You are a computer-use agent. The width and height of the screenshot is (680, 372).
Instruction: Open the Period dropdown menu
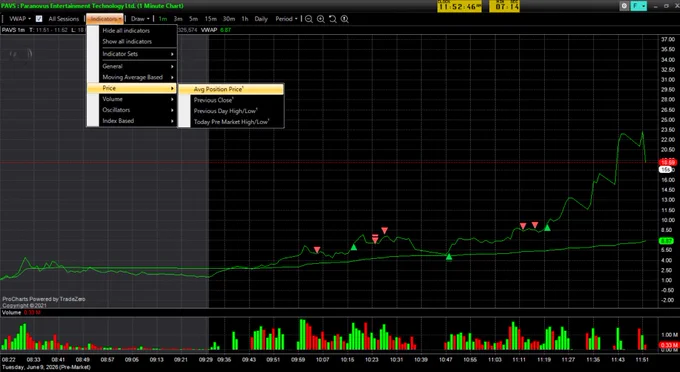coord(286,19)
